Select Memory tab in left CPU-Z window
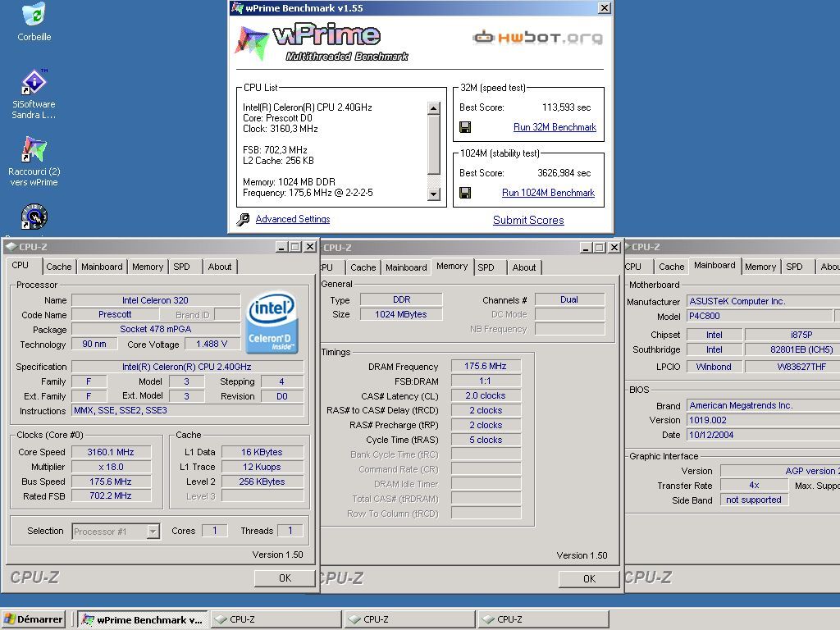 coord(148,267)
